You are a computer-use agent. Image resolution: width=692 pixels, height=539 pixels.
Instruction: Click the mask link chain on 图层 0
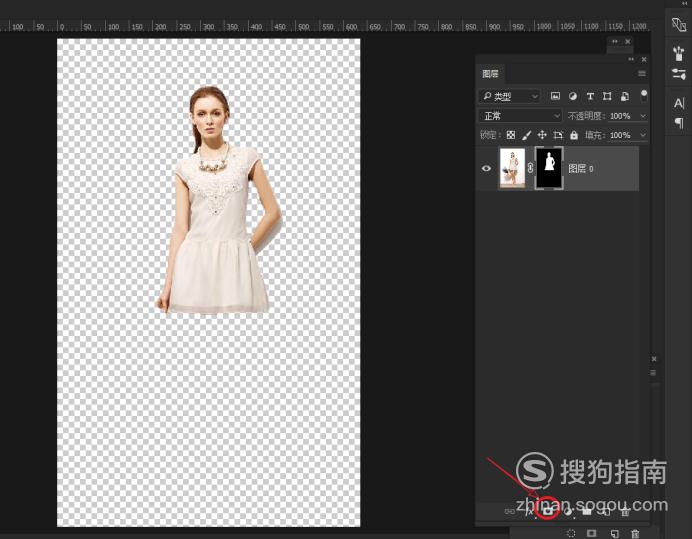[530, 168]
